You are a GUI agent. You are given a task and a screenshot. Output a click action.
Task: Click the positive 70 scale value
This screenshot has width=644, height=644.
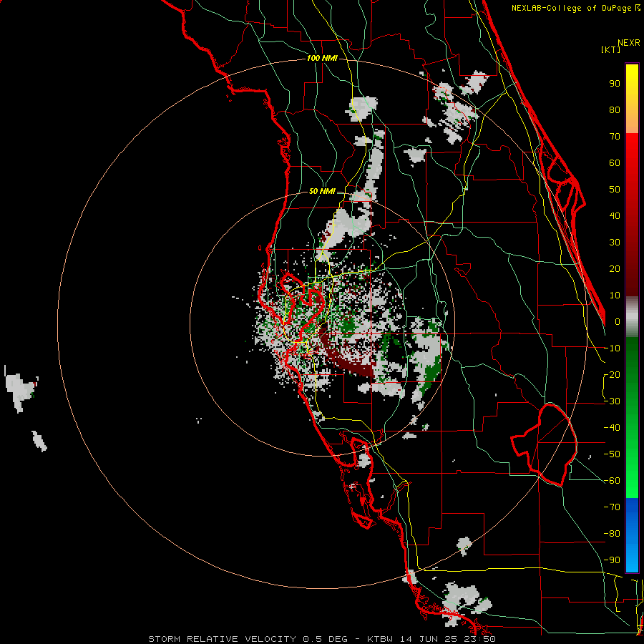615,137
